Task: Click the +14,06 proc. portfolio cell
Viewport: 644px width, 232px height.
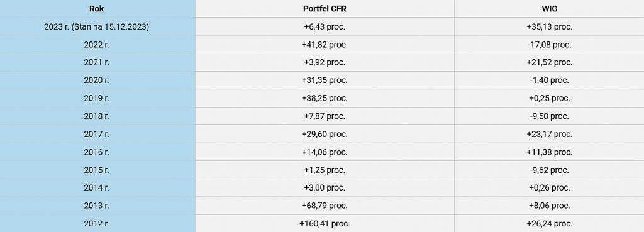Action: point(325,152)
